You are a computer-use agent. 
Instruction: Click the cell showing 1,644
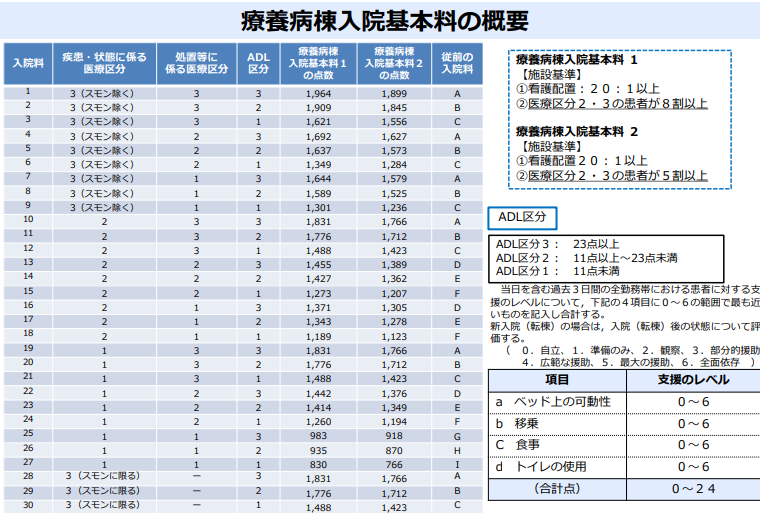(318, 179)
